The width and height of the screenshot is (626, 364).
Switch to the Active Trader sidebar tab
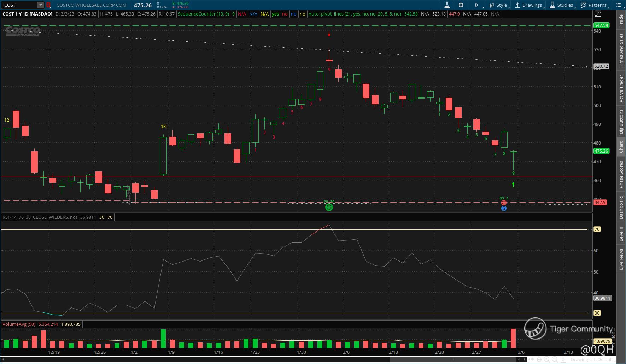[x=621, y=89]
